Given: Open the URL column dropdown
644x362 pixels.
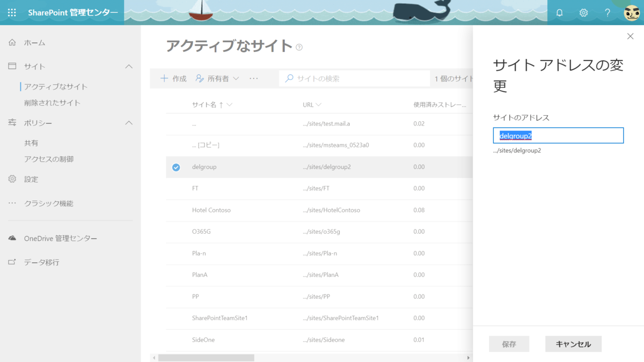Looking at the screenshot, I should point(319,105).
